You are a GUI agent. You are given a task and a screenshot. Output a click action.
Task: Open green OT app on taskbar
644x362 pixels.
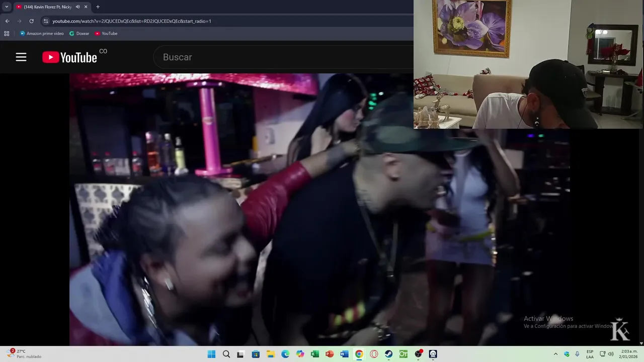403,354
